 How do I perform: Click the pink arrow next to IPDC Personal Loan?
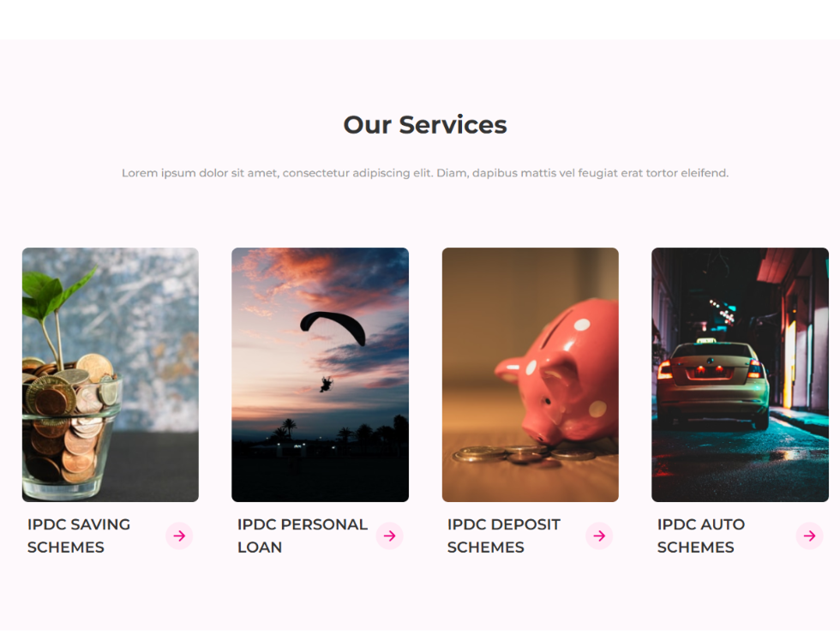(x=389, y=535)
